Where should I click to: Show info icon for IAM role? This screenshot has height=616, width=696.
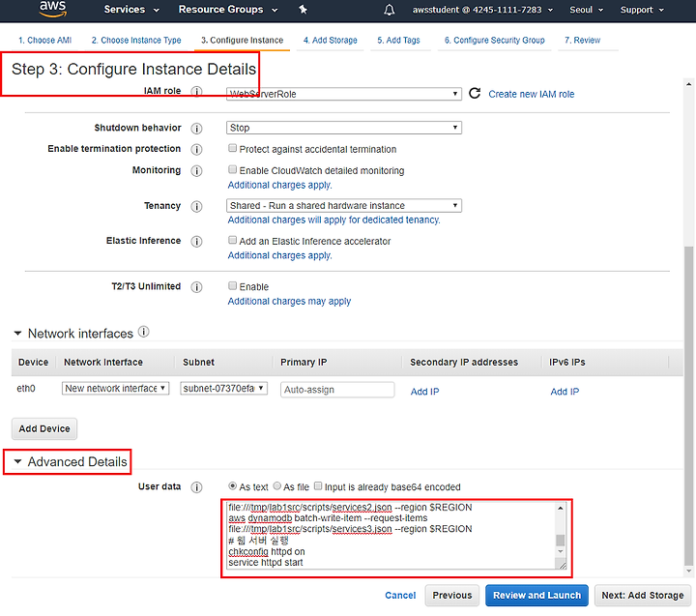pyautogui.click(x=196, y=92)
